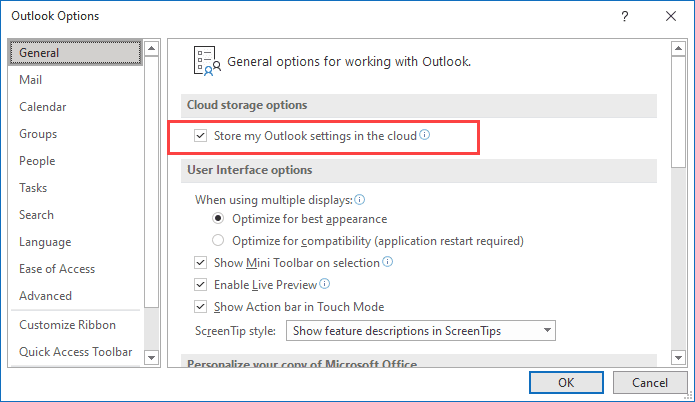Click sidebar scroll down arrow
Screen dimensions: 695x402
pyautogui.click(x=152, y=357)
